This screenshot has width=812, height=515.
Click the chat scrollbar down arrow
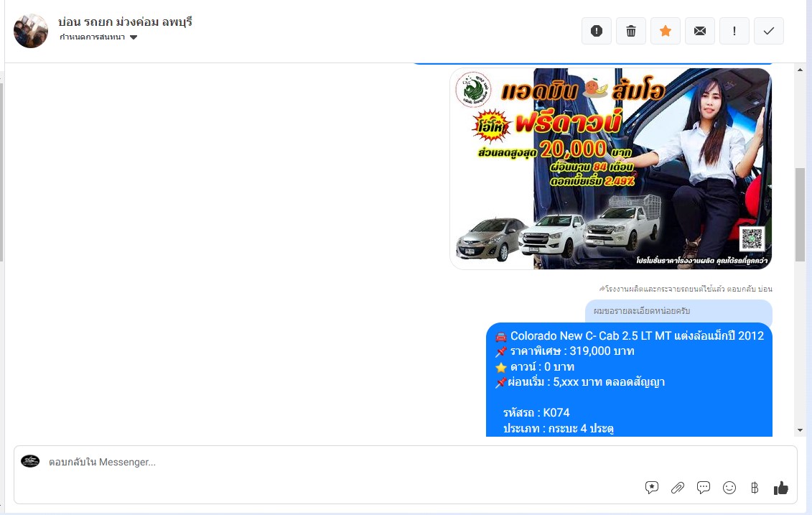click(x=800, y=430)
